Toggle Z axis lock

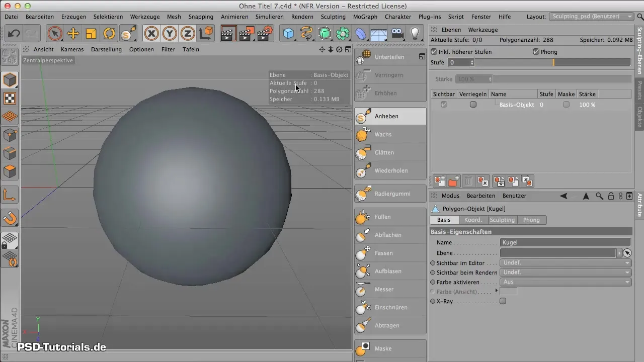(x=188, y=34)
